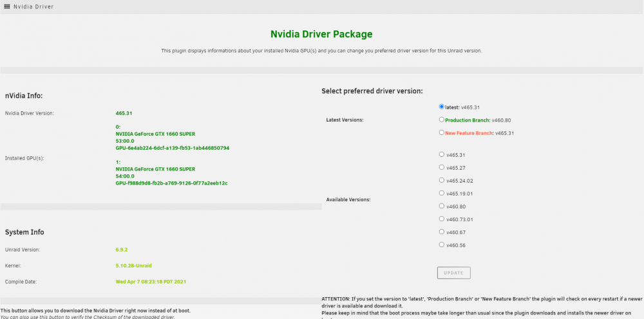Click the Compile Date value
The image size is (644, 319).
(x=151, y=282)
